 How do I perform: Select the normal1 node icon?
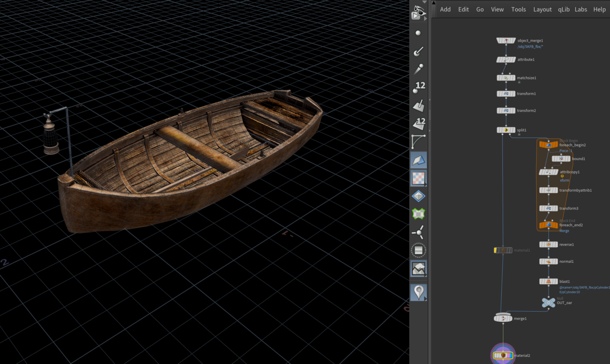coord(548,261)
